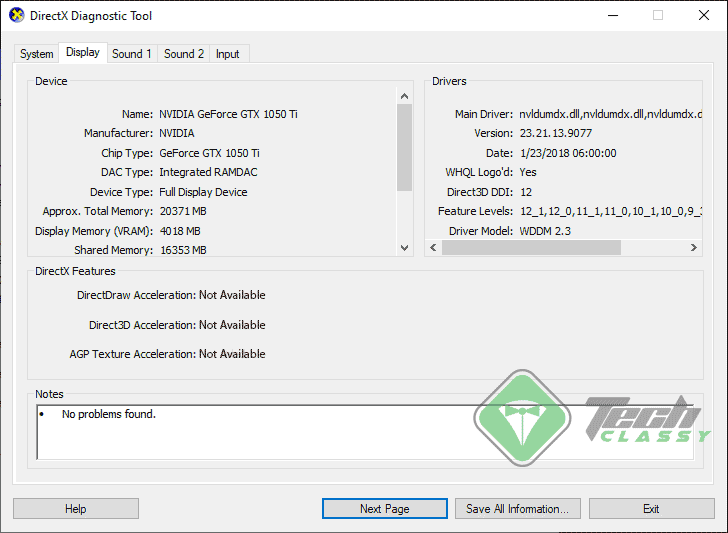Viewport: 728px width, 533px height.
Task: Click WHQL Logo'd value 'Yes'
Action: point(528,172)
